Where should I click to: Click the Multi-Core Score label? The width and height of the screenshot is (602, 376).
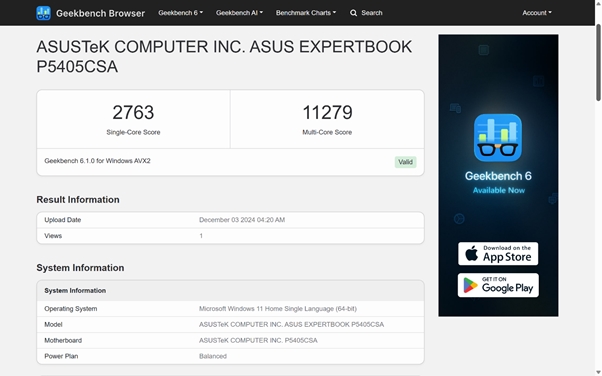tap(327, 132)
